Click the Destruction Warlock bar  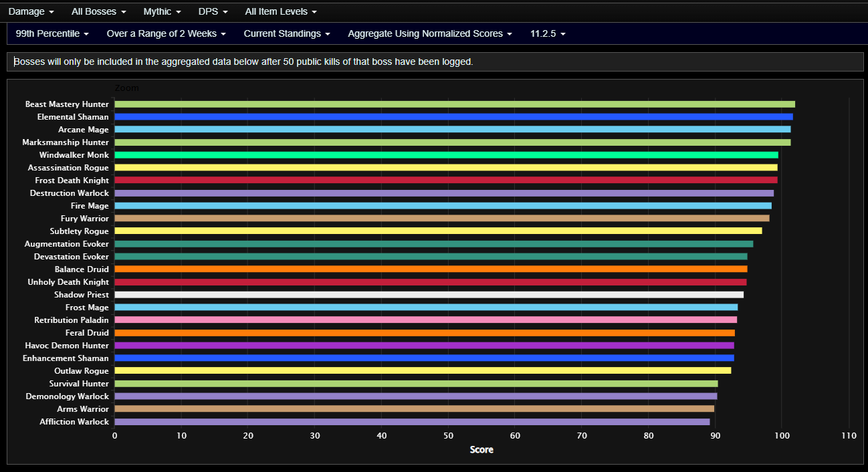click(444, 193)
